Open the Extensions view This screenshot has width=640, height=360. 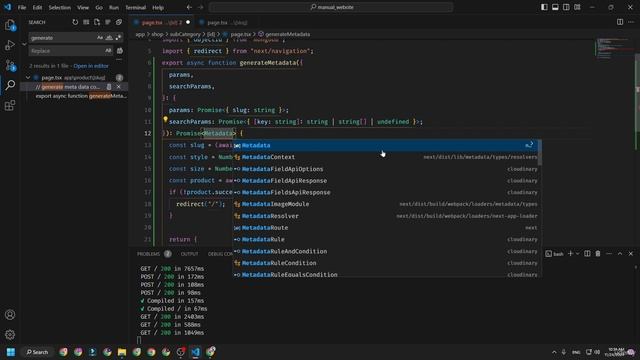click(10, 105)
